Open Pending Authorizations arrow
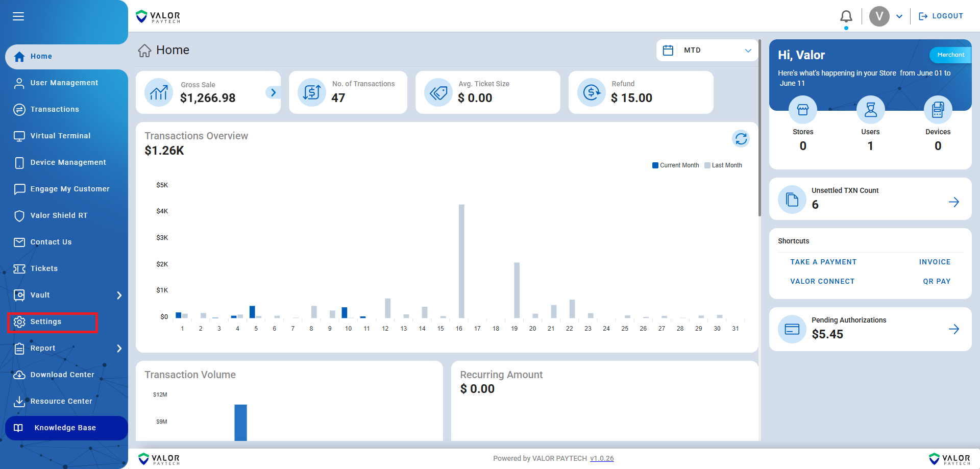The width and height of the screenshot is (980, 469). 953,329
